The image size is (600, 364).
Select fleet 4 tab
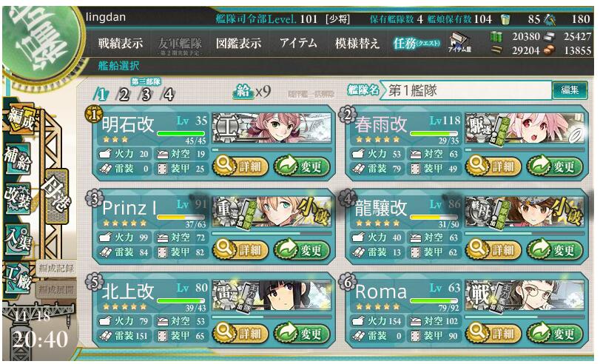point(168,94)
